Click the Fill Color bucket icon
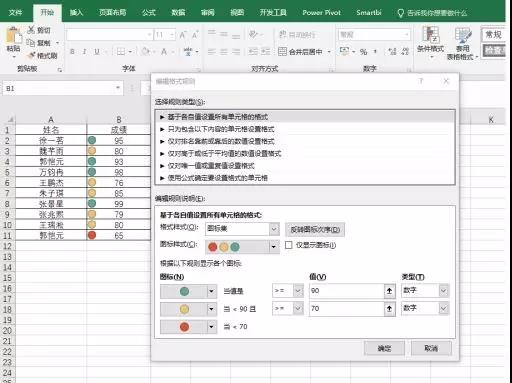The height and width of the screenshot is (383, 512). tap(145, 51)
